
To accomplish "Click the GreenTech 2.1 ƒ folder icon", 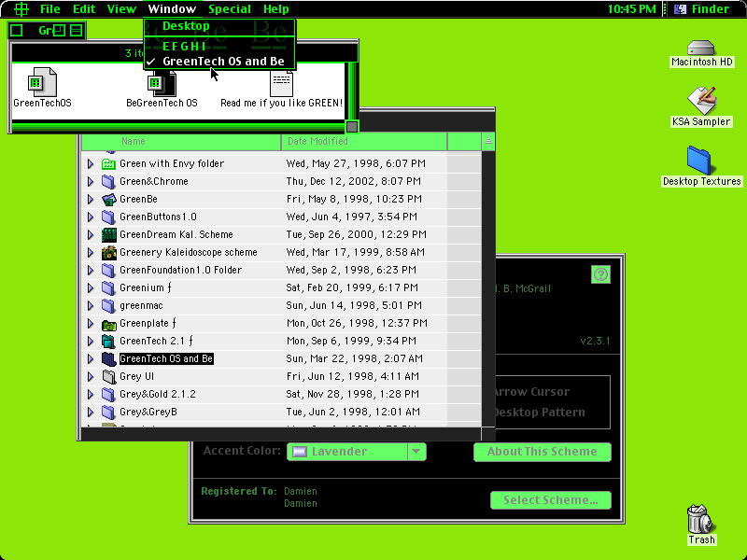I will click(108, 341).
